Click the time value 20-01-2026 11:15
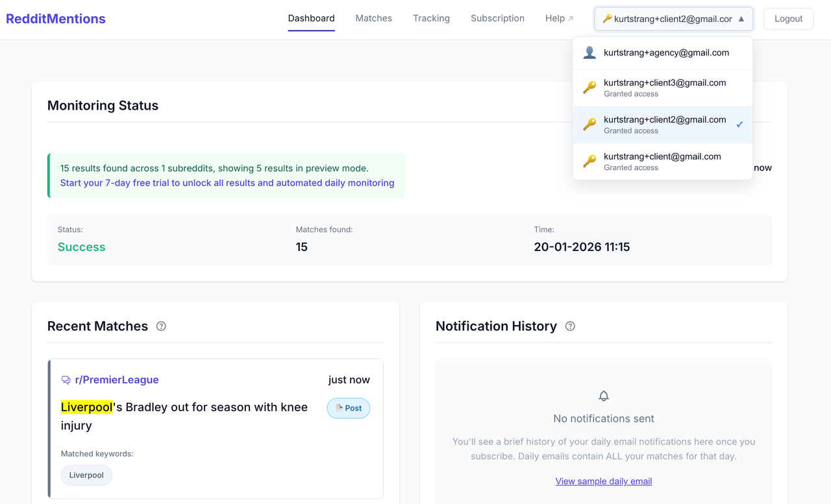The width and height of the screenshot is (831, 504). [x=582, y=247]
